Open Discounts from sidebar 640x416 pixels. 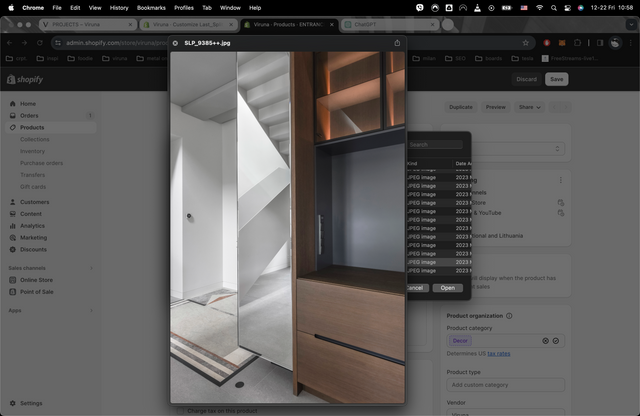[x=33, y=250]
